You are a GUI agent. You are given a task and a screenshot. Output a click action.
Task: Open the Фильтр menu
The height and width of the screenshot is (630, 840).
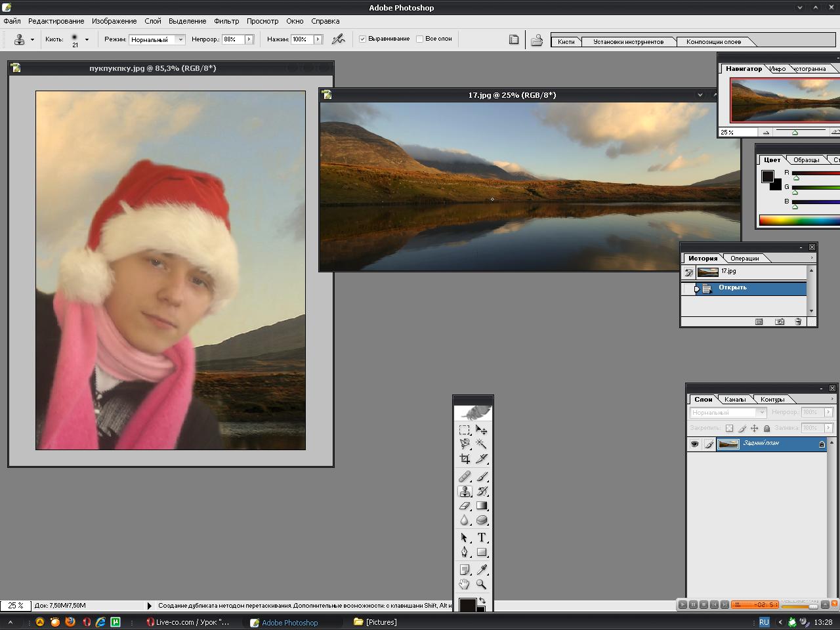click(226, 21)
